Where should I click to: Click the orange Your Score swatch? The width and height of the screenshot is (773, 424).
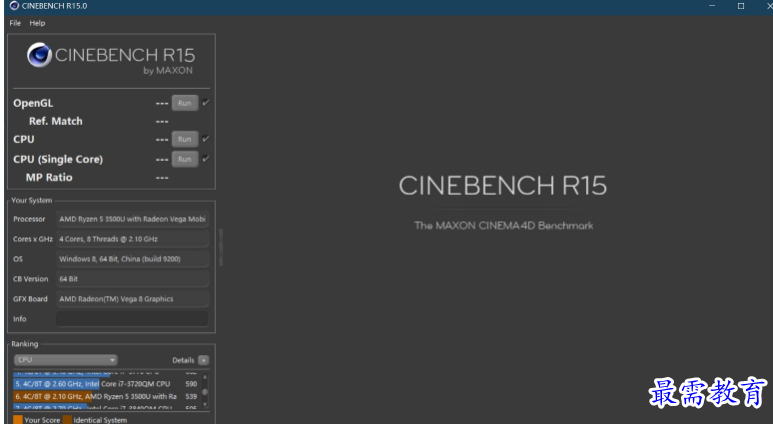[18, 420]
